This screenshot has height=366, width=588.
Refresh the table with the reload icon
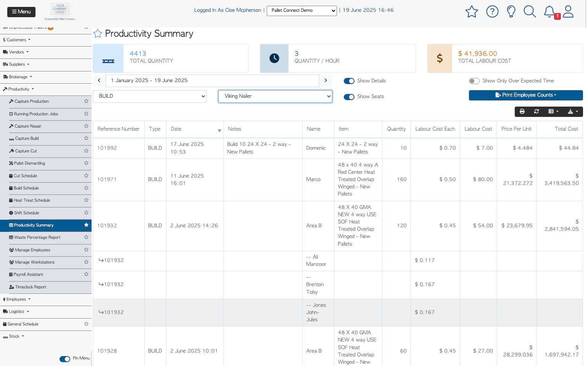(536, 112)
